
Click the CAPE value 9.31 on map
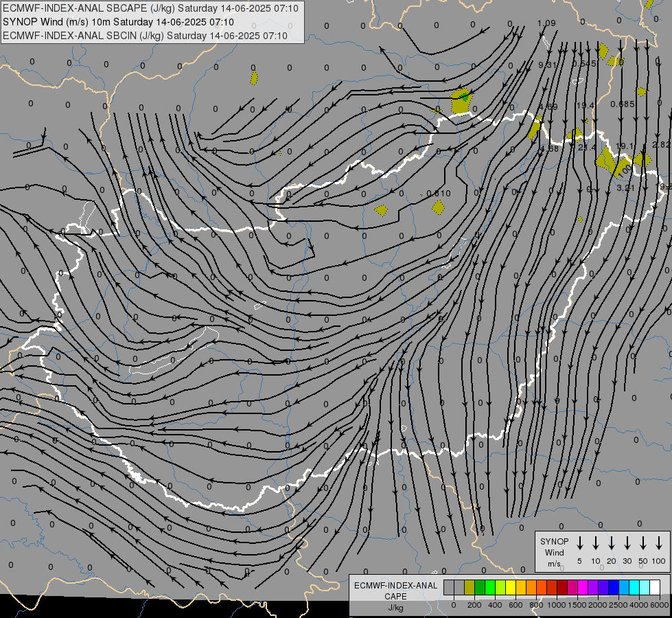[x=547, y=65]
